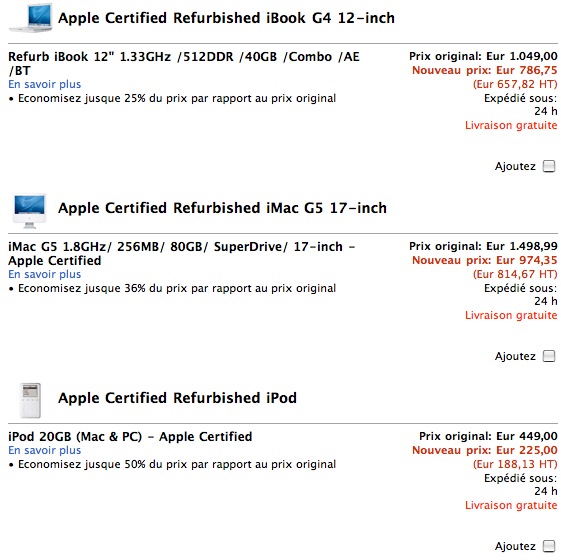Check the Ajoutez box for the iMac G5
The image size is (561, 560).
(x=548, y=356)
